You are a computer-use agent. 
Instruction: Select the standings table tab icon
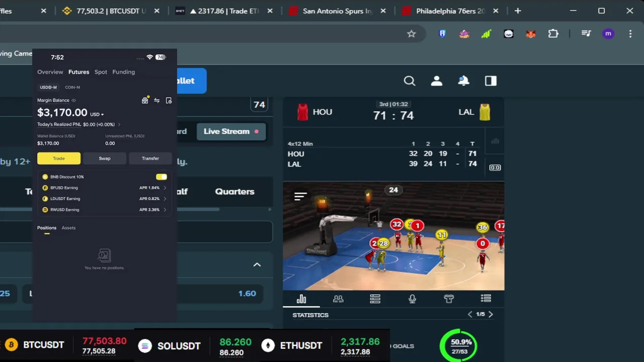[x=375, y=299]
